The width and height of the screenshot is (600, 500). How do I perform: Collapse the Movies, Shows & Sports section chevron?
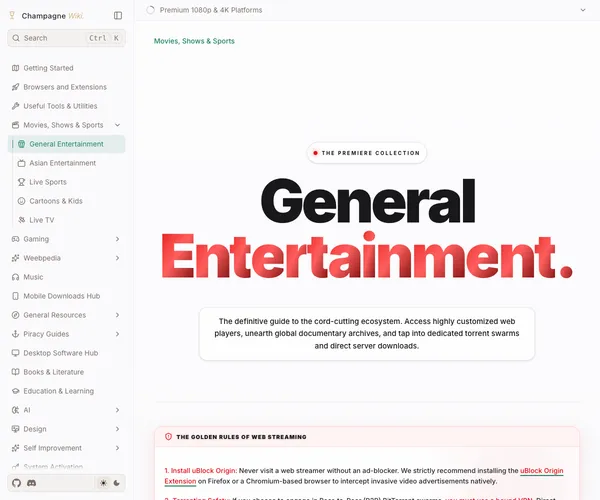click(x=117, y=125)
